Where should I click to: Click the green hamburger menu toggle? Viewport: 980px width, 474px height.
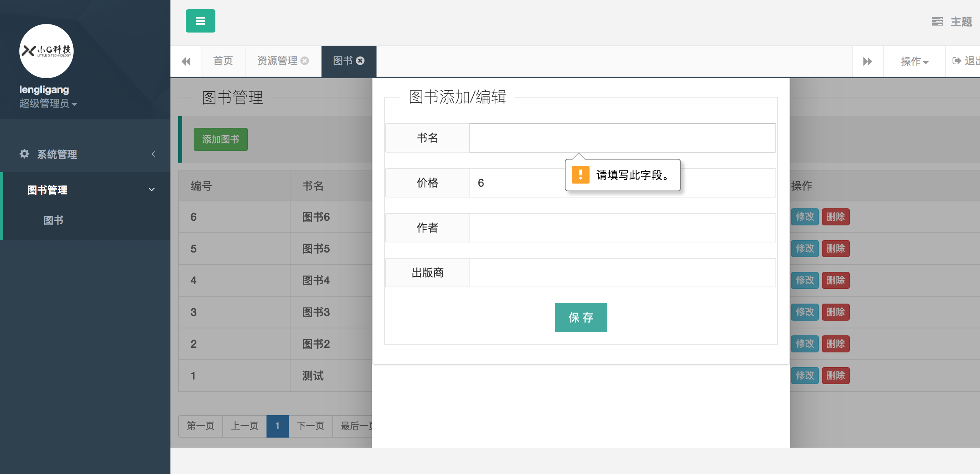tap(200, 21)
